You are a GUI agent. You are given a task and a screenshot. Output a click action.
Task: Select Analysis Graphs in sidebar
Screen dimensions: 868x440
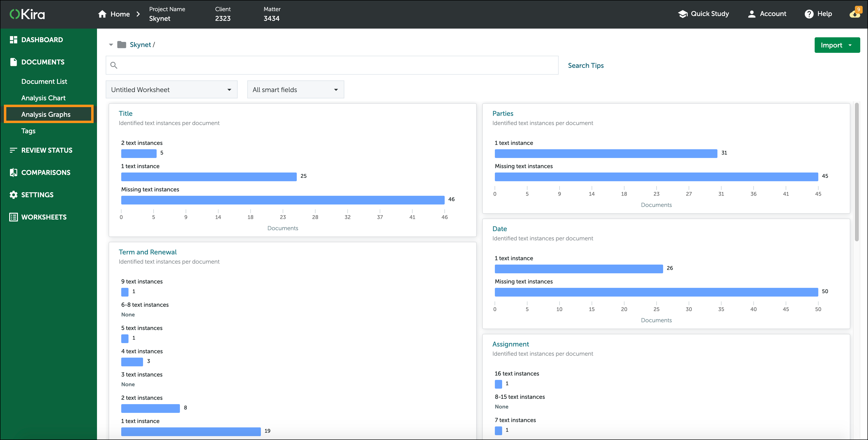[48, 114]
